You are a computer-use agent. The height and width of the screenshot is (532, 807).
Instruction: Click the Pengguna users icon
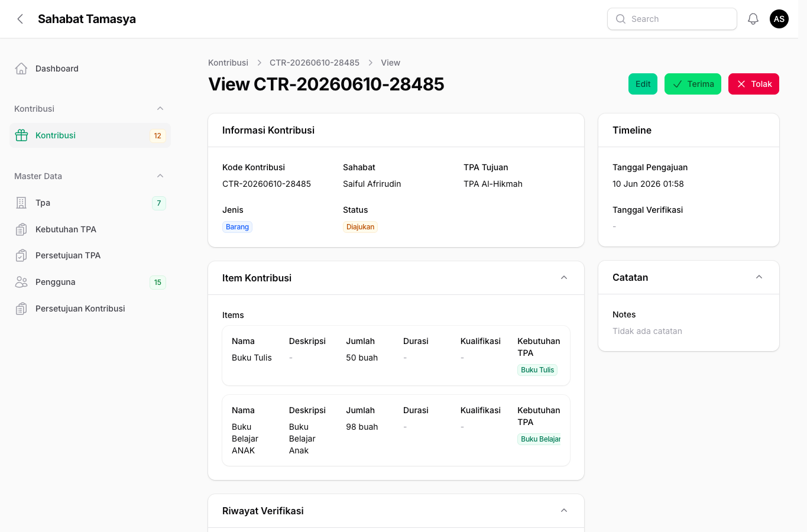[x=21, y=282]
